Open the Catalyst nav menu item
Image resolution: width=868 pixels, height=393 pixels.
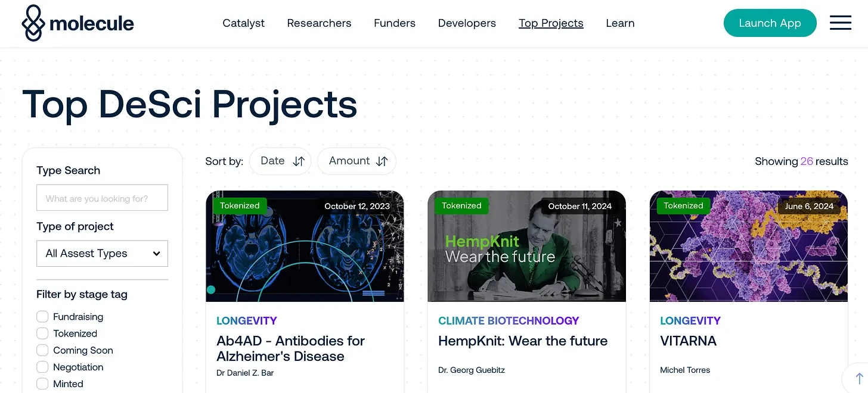243,23
